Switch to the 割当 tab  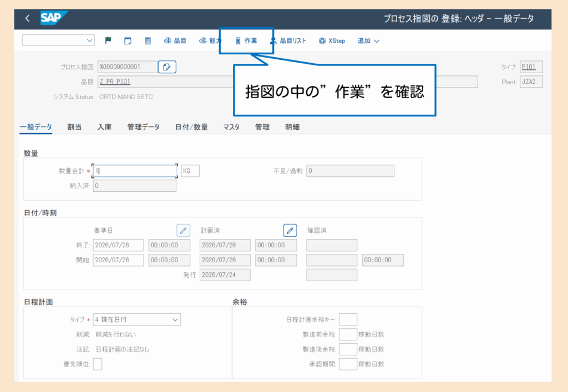[x=74, y=127]
